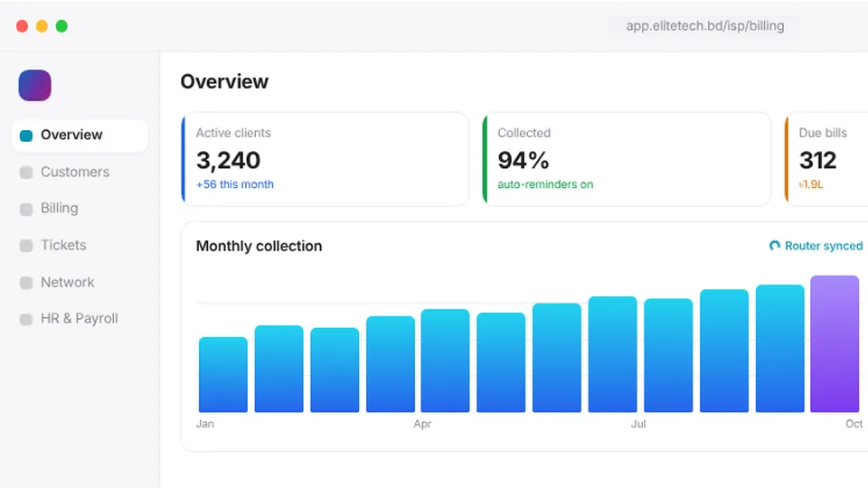This screenshot has width=868, height=488.
Task: Click the gray Billing sidebar icon
Action: [26, 209]
